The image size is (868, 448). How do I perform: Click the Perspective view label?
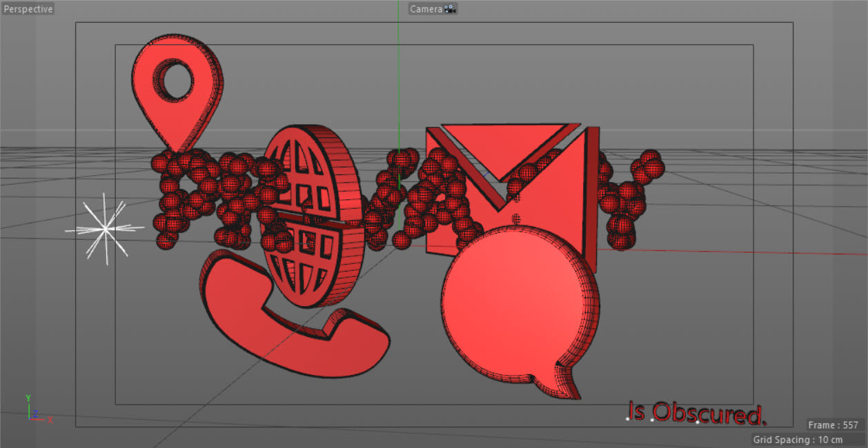click(x=28, y=9)
